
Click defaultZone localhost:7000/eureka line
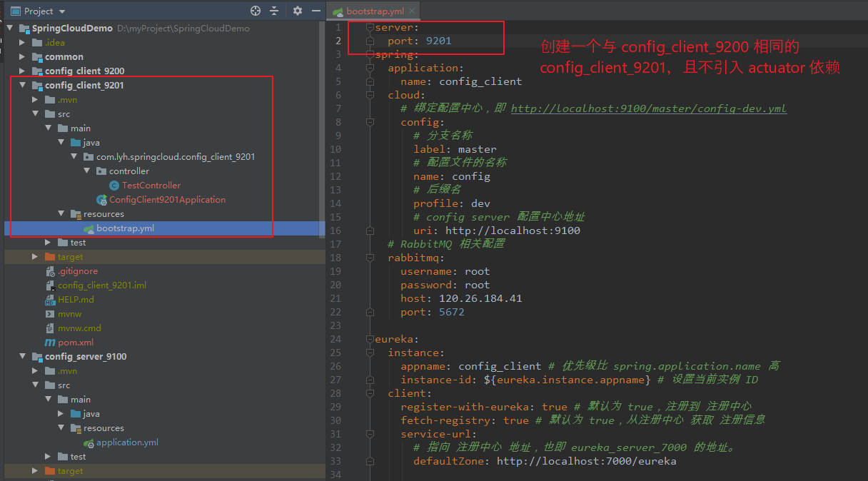click(545, 461)
